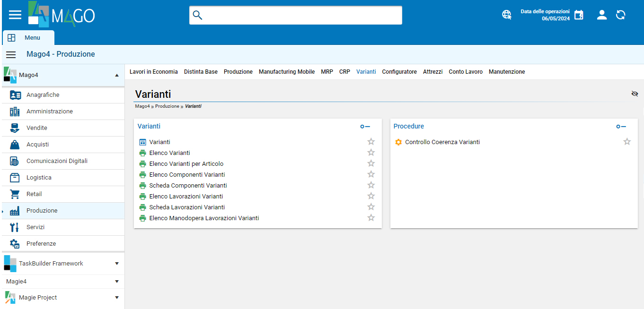The height and width of the screenshot is (309, 644).
Task: Star Elenco Lavorazioni Varianti
Action: click(x=371, y=196)
